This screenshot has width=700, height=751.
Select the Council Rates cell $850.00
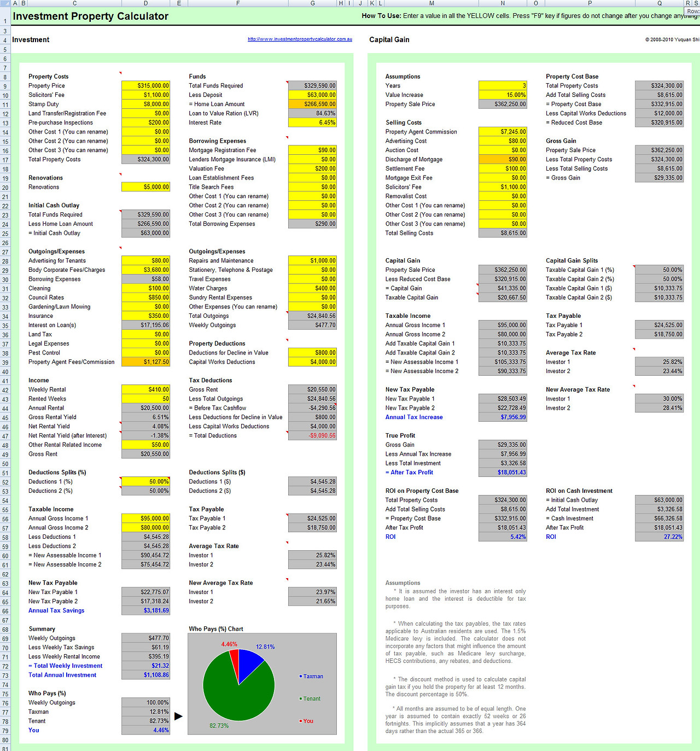[x=145, y=298]
